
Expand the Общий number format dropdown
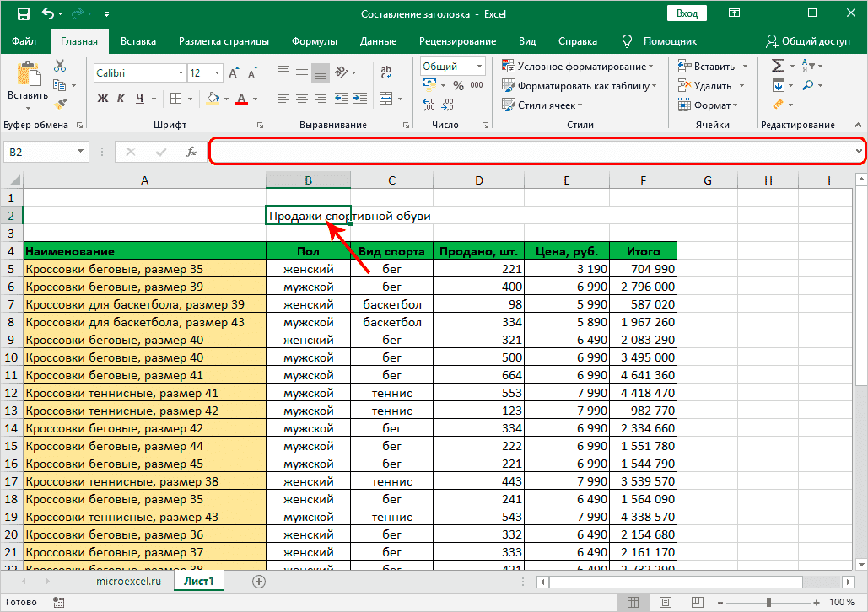[478, 67]
